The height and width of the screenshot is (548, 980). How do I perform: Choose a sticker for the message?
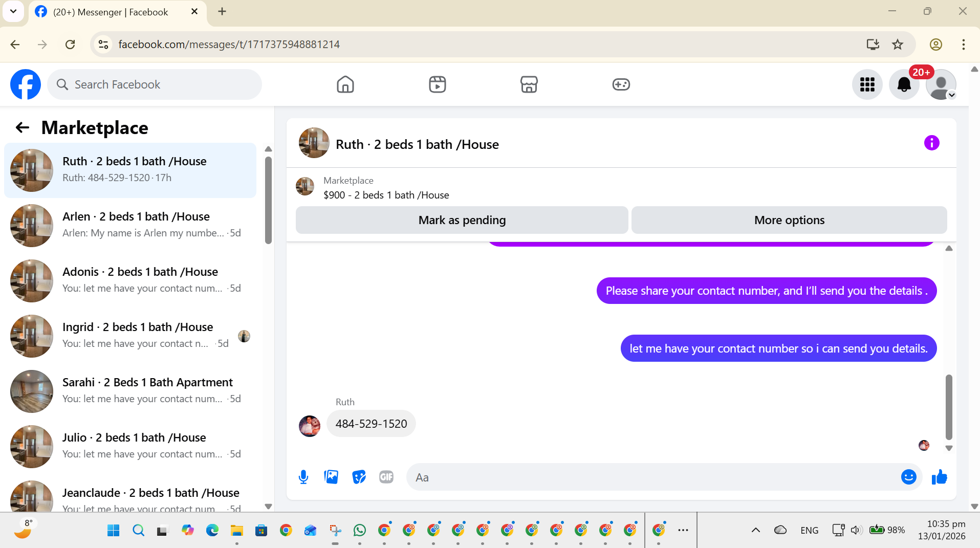pyautogui.click(x=359, y=477)
